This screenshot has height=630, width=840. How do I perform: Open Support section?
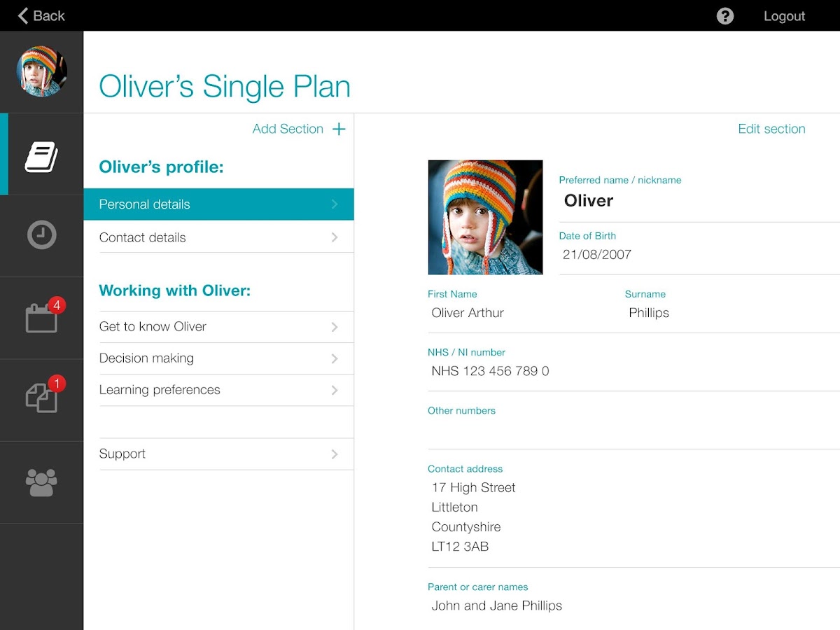[218, 454]
